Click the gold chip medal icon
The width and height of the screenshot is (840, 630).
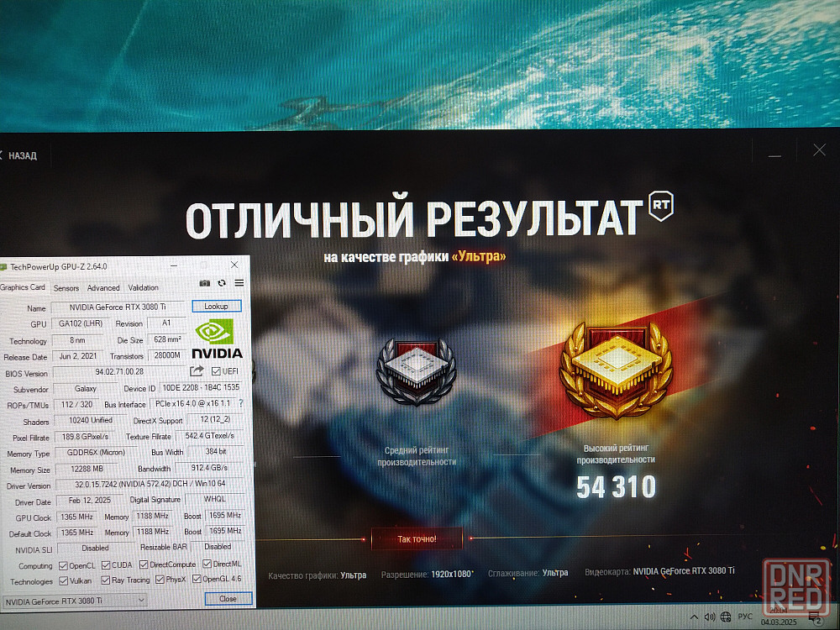616,370
